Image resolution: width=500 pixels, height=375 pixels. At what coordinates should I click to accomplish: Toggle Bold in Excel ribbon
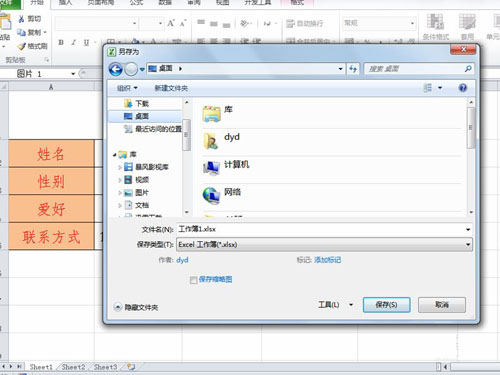[61, 42]
